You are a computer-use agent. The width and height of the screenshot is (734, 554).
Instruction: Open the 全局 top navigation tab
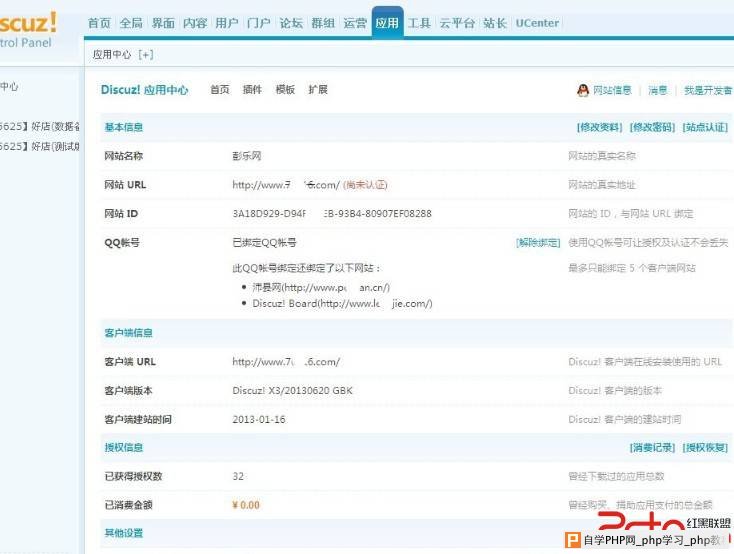(131, 23)
